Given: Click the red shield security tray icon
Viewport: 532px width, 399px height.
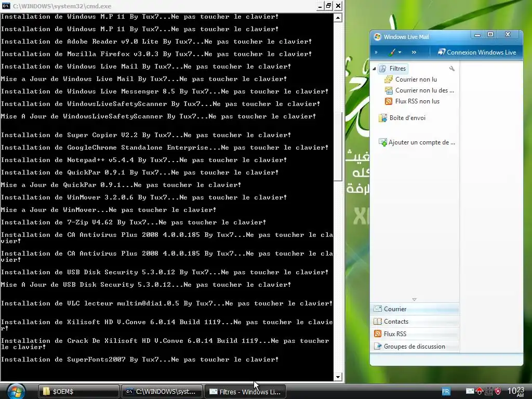Looking at the screenshot, I should 498,391.
